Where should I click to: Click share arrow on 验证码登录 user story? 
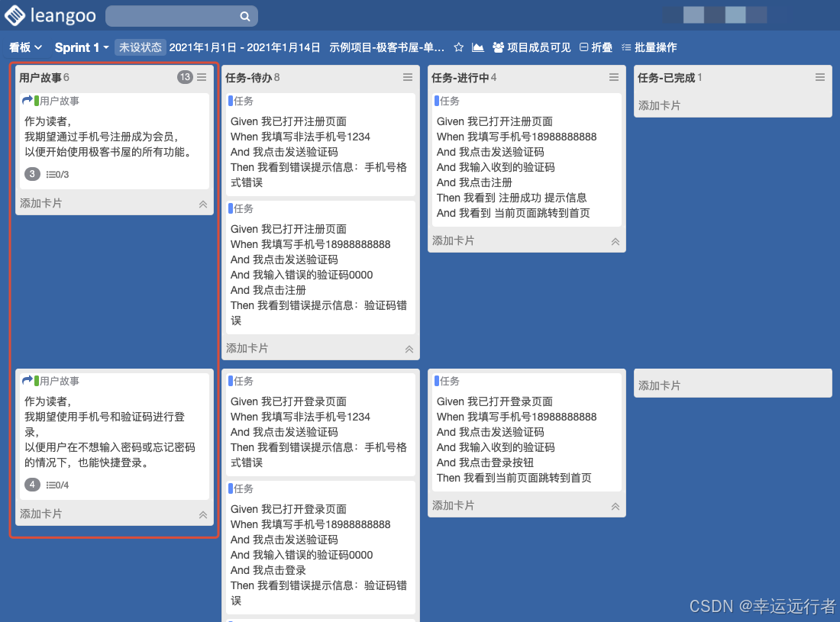[x=27, y=380]
